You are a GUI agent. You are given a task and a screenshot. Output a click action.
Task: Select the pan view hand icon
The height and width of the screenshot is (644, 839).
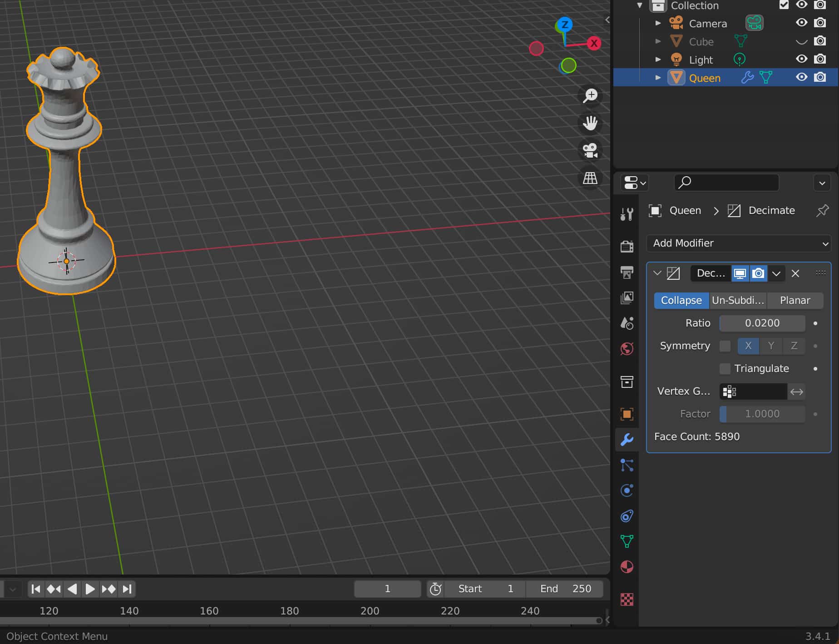[x=590, y=123]
